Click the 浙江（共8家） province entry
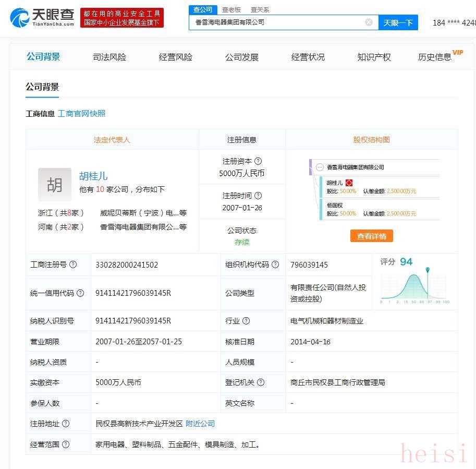 [60, 213]
